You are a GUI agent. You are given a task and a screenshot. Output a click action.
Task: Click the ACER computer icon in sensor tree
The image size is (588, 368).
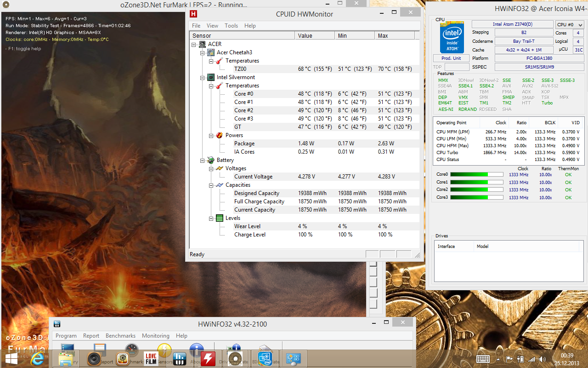202,44
